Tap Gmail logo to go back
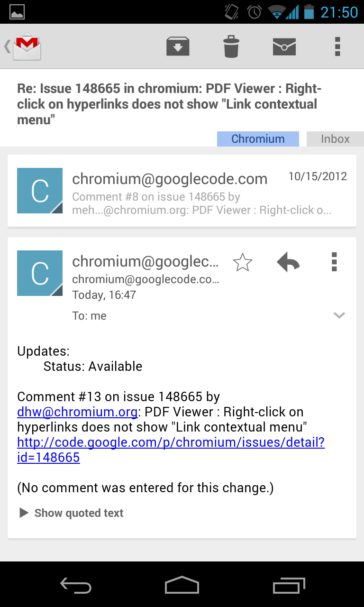 pyautogui.click(x=23, y=46)
